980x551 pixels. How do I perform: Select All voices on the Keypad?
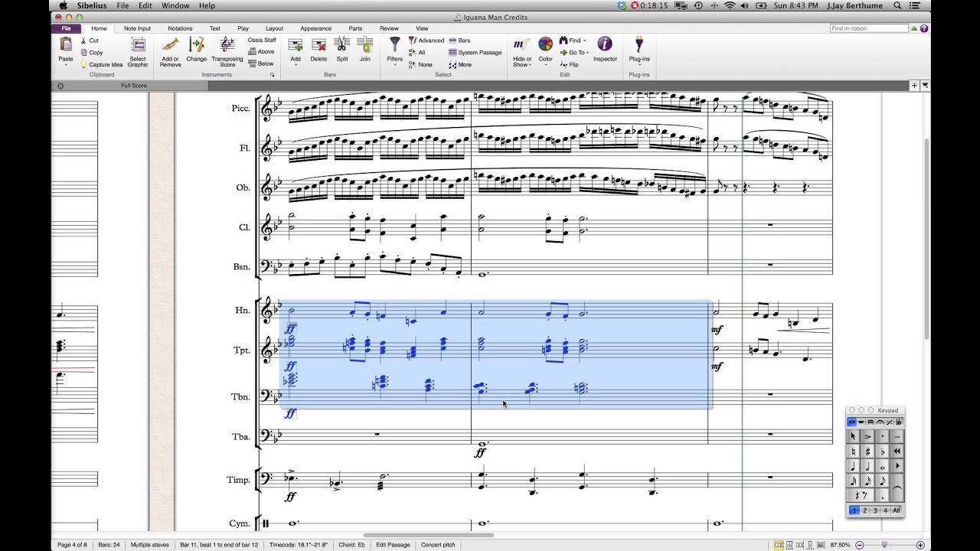coord(897,510)
